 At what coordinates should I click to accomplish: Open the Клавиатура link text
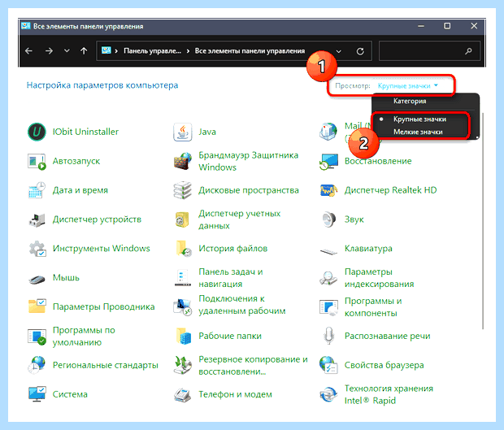coord(368,249)
